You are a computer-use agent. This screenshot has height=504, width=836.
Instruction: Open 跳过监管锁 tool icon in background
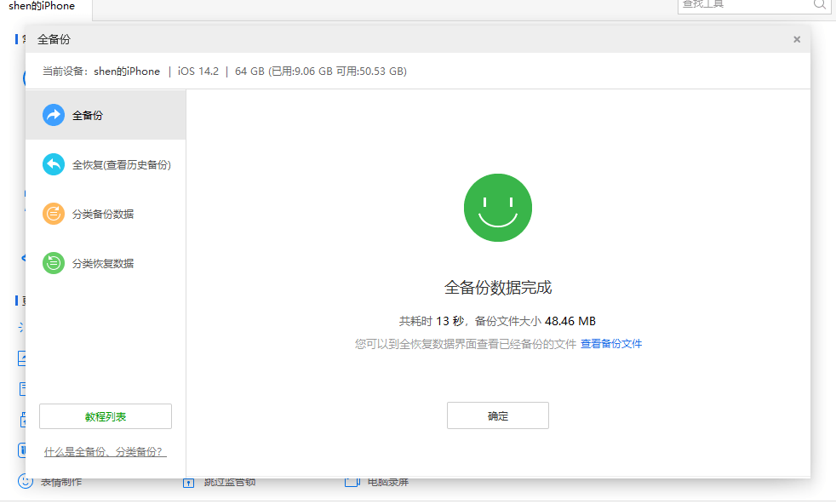click(188, 482)
